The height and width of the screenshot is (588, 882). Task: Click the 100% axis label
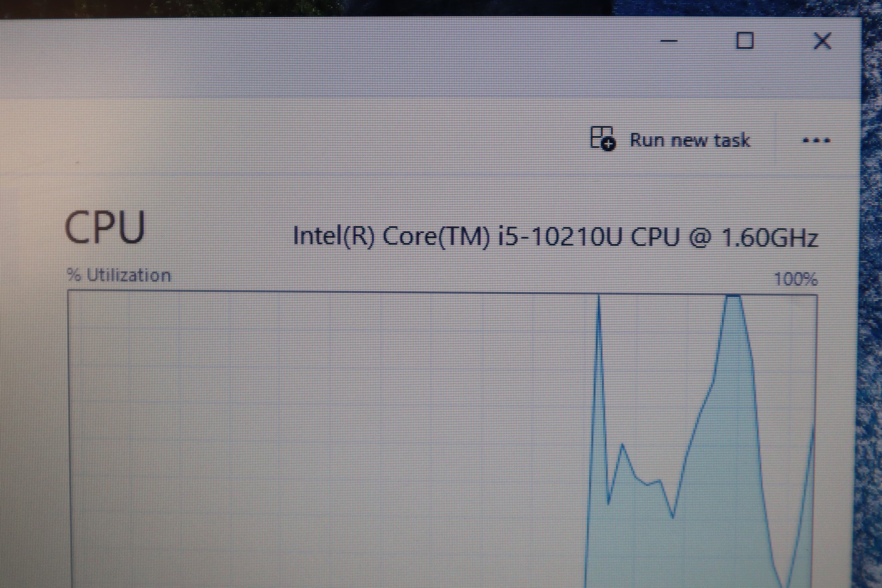[x=795, y=279]
